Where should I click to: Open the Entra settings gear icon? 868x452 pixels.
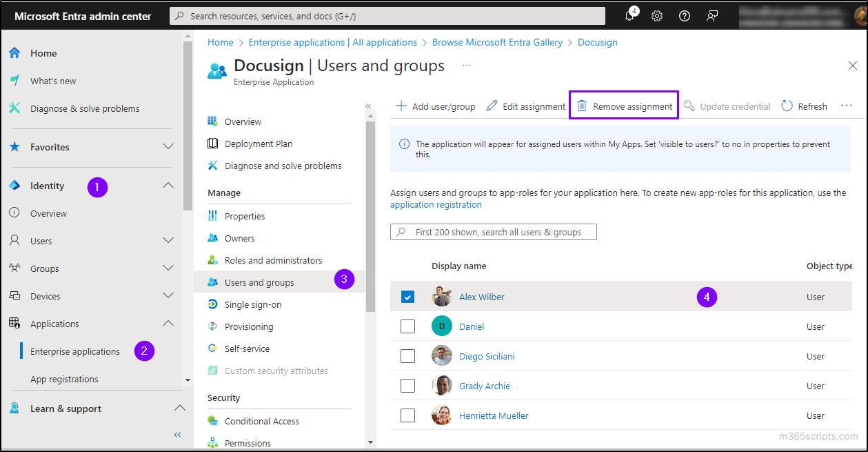tap(656, 15)
